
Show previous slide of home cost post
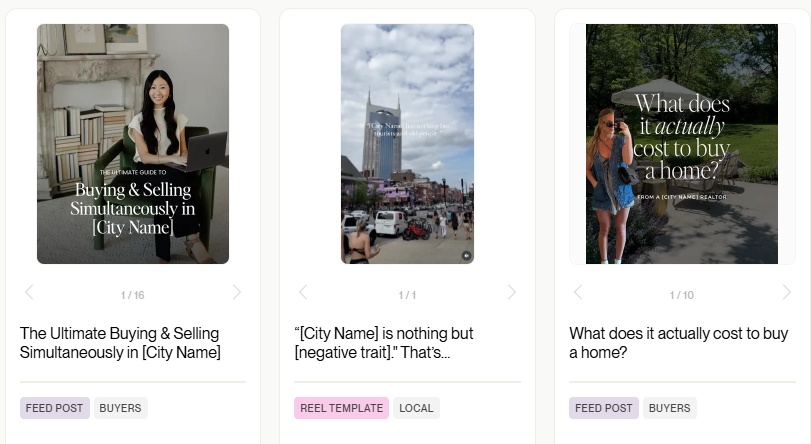[x=577, y=293]
